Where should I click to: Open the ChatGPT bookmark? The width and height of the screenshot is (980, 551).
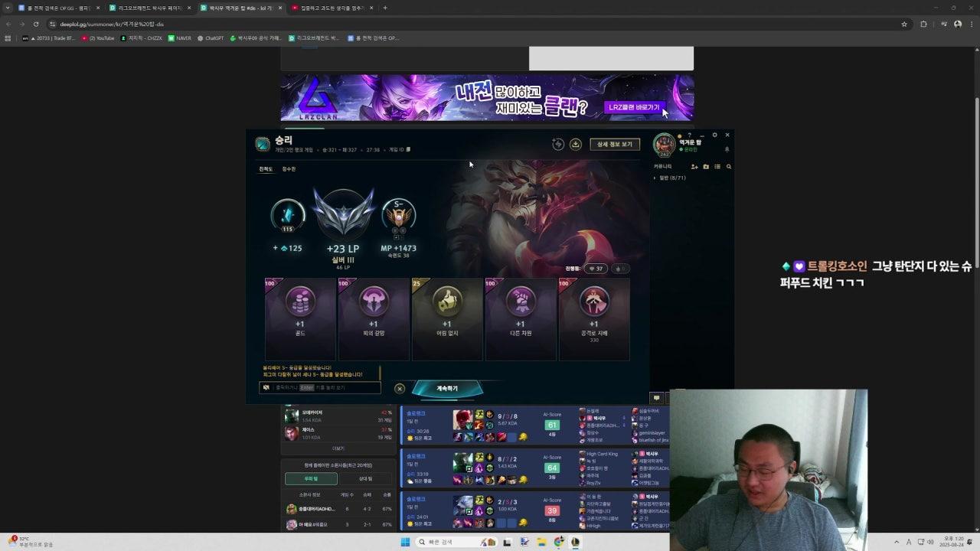click(x=211, y=37)
